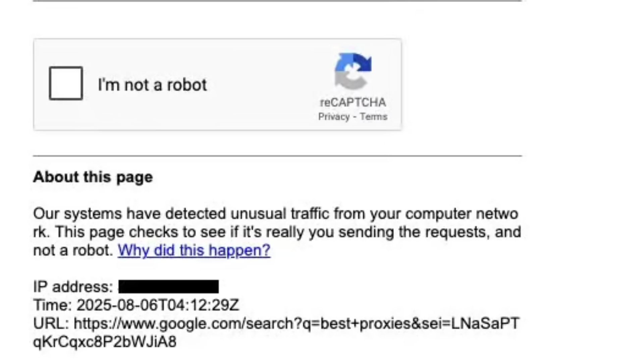
Task: Click the words "not a robot." in paragraph
Action: tap(73, 250)
